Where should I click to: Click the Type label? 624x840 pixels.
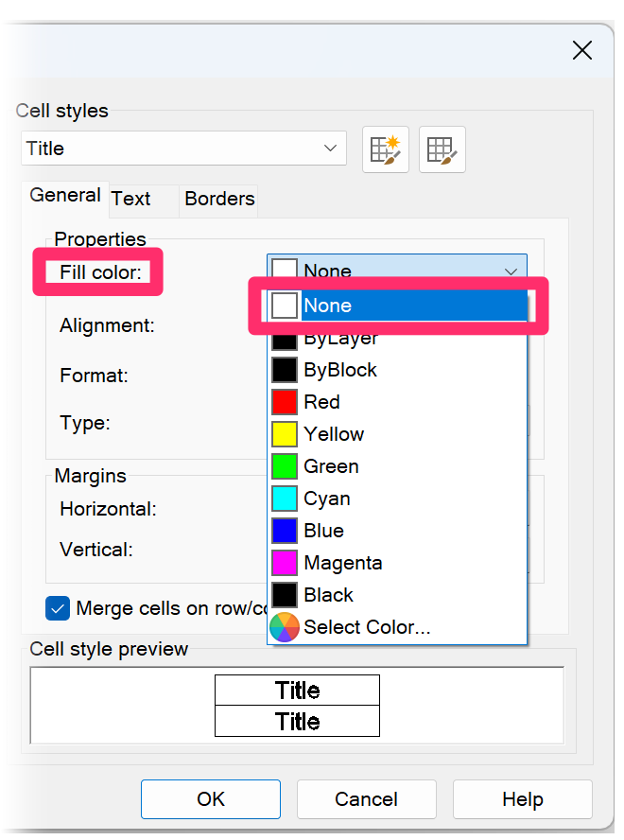coord(85,423)
